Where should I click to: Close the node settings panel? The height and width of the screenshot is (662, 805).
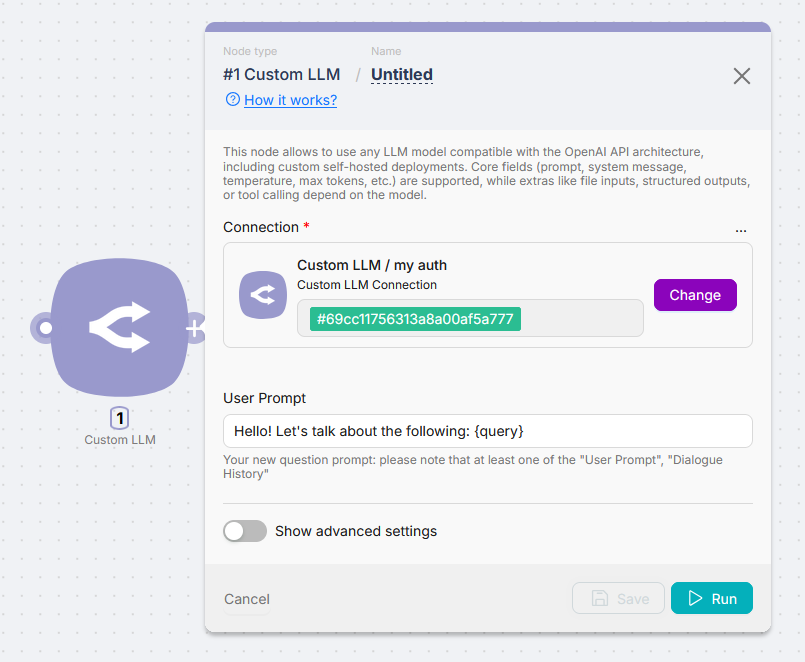pyautogui.click(x=741, y=76)
